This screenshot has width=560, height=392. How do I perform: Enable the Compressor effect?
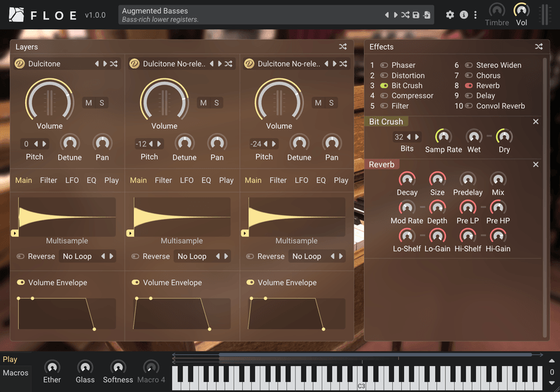click(384, 96)
